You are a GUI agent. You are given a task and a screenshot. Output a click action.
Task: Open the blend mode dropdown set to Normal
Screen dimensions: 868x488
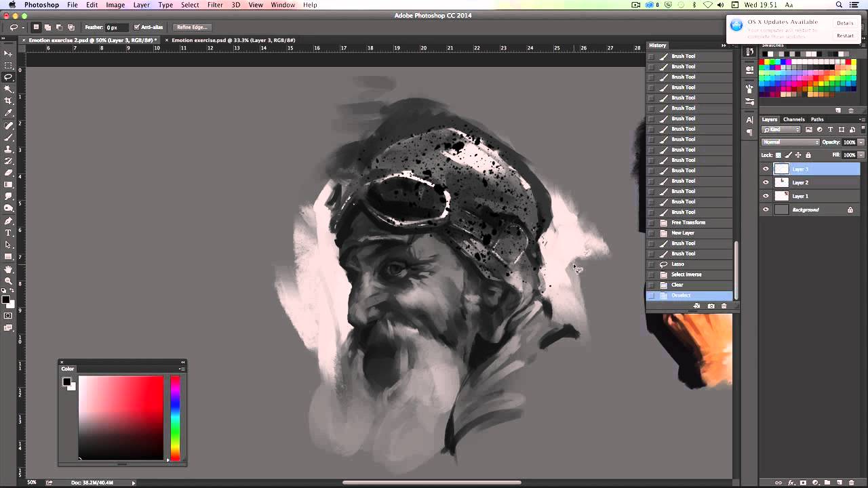click(x=790, y=142)
